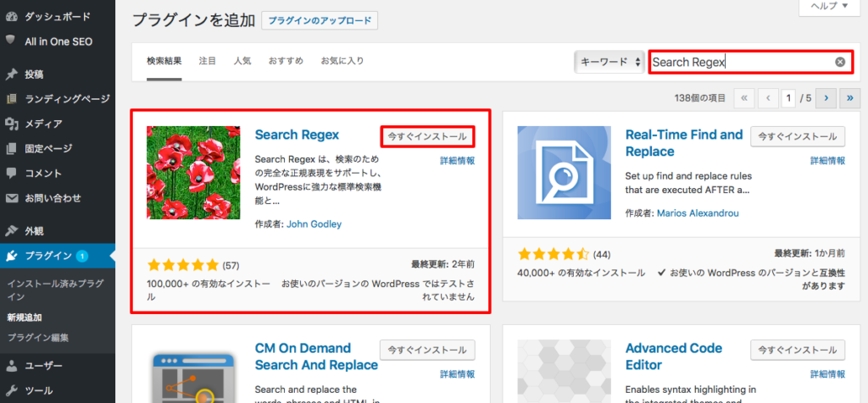The height and width of the screenshot is (403, 868).
Task: Click the プラグイン plug icon
Action: [x=11, y=256]
